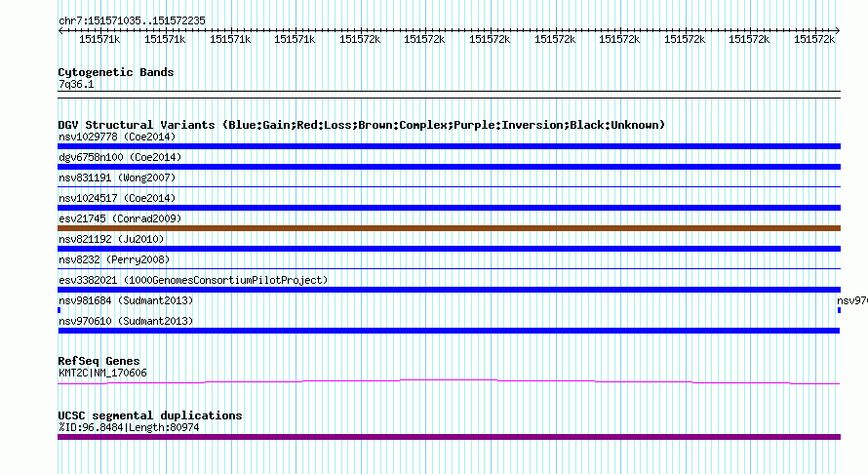Viewport: 868px width, 474px height.
Task: Open the %ID:96.8484|Length:80974 label
Action: (x=129, y=427)
